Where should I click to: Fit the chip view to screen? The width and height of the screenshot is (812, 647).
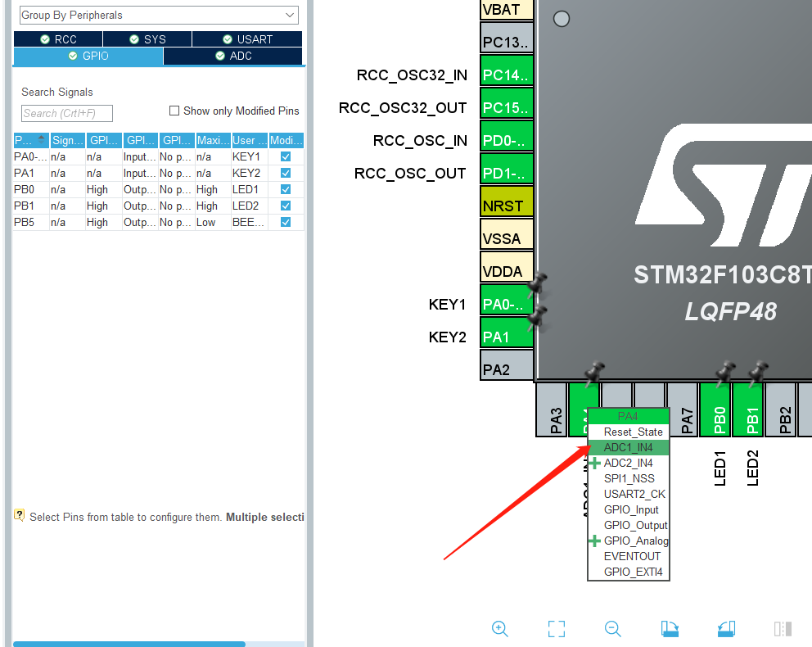click(x=556, y=628)
